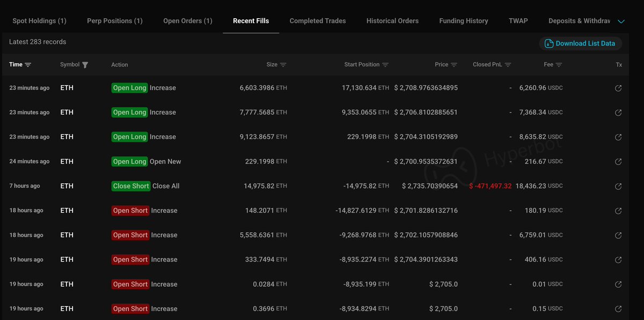Open transaction link for 7,777.5685 ETH fill
The image size is (644, 320).
pos(618,113)
